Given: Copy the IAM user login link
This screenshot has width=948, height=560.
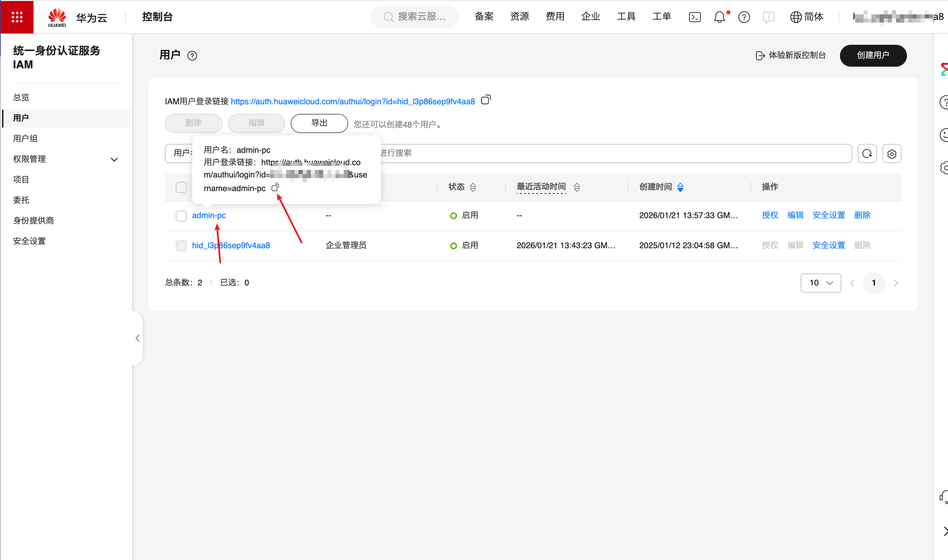Looking at the screenshot, I should [x=486, y=101].
